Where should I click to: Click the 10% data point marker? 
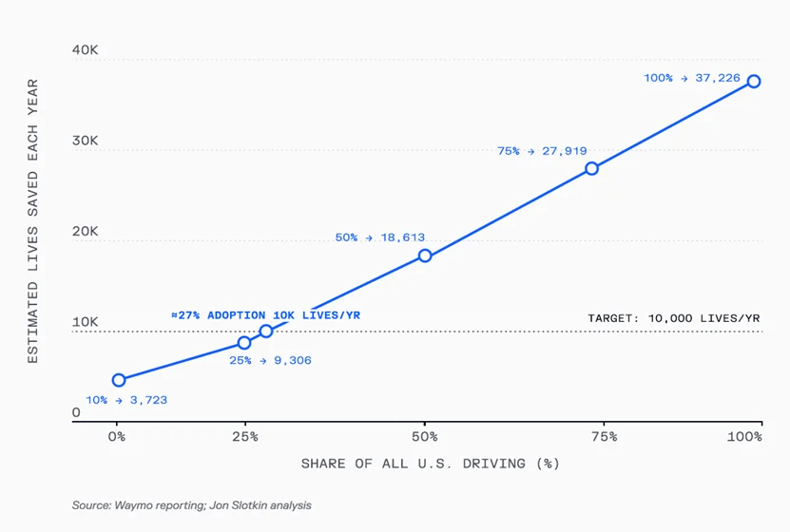[x=118, y=380]
